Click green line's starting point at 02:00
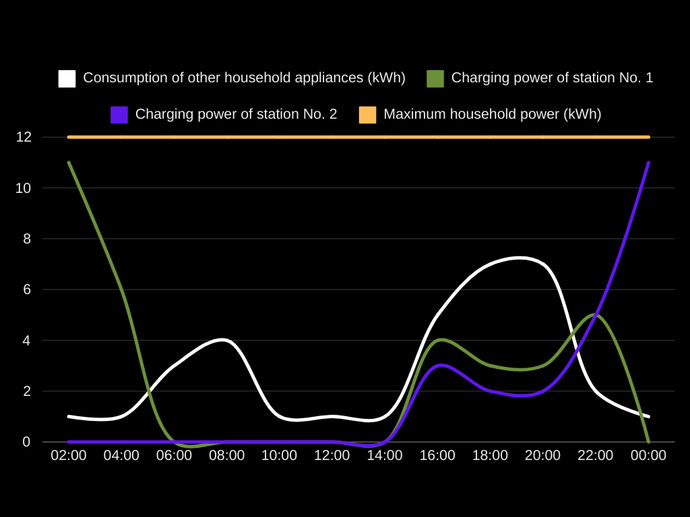The height and width of the screenshot is (517, 690). [69, 163]
